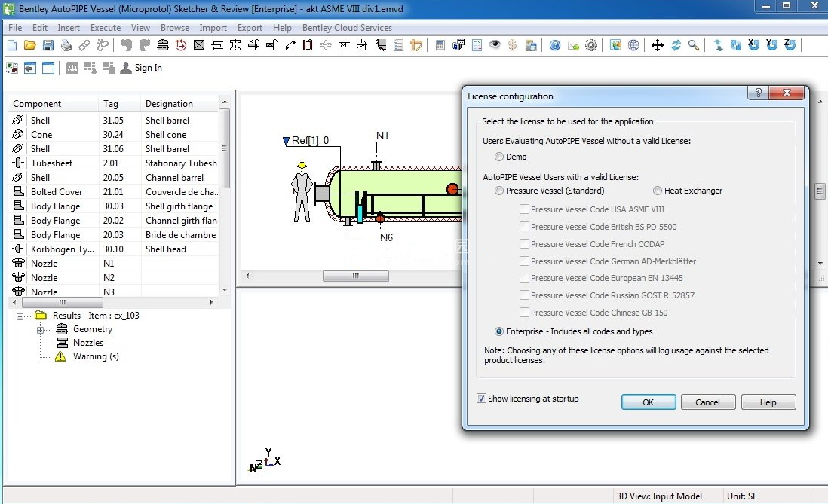
Task: Open settings with the gear icon
Action: click(591, 45)
